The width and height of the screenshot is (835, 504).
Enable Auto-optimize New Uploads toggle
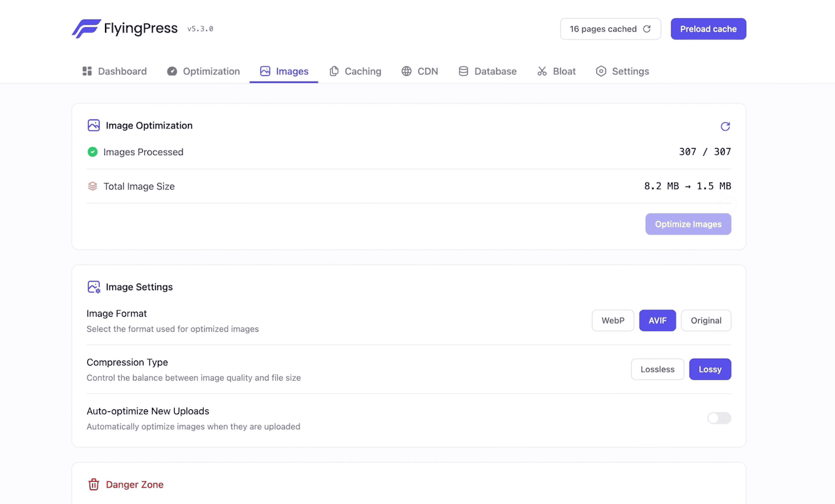click(719, 418)
